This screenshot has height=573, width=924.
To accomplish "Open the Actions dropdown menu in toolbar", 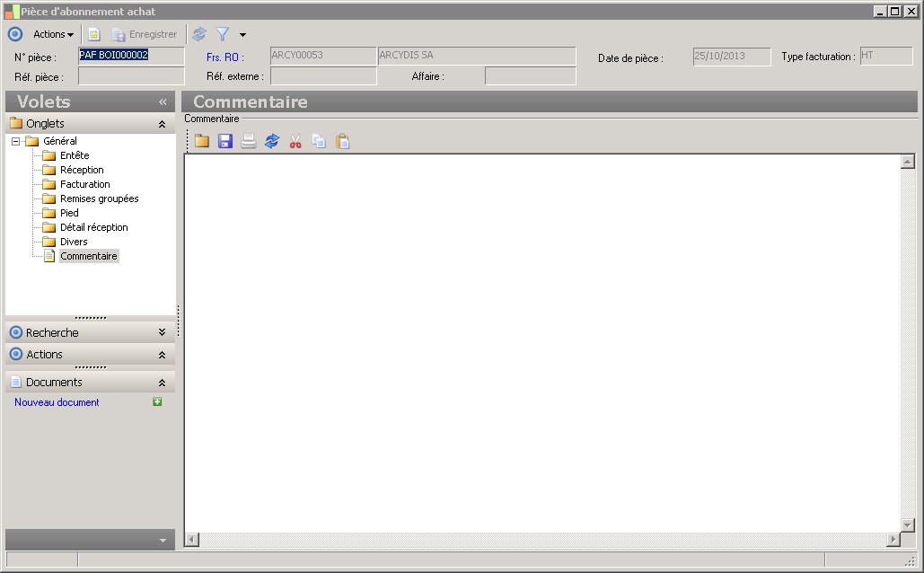I will (x=53, y=34).
